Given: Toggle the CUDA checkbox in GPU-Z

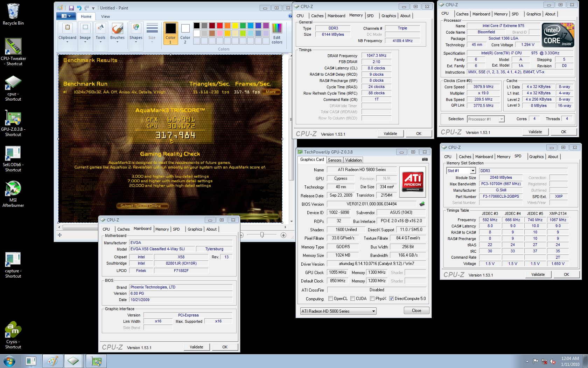Looking at the screenshot, I should pos(352,299).
